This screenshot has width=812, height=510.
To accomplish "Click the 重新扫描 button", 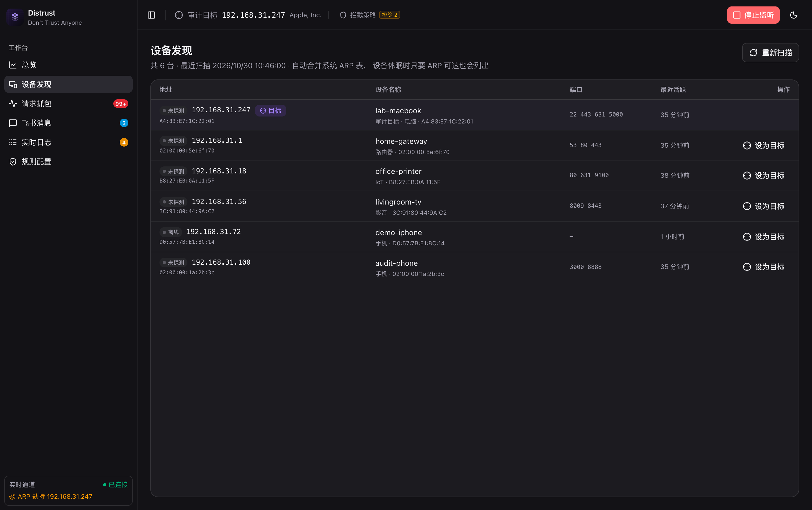I will click(770, 53).
